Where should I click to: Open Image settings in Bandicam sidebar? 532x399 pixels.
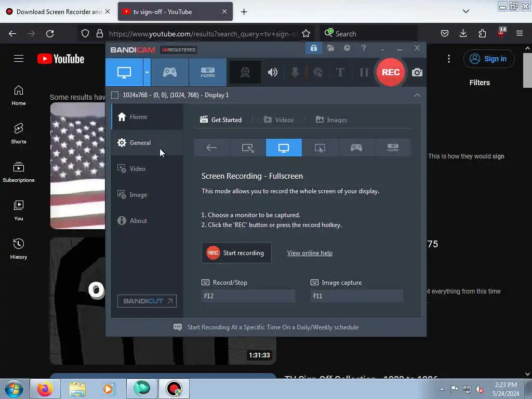tap(147, 195)
